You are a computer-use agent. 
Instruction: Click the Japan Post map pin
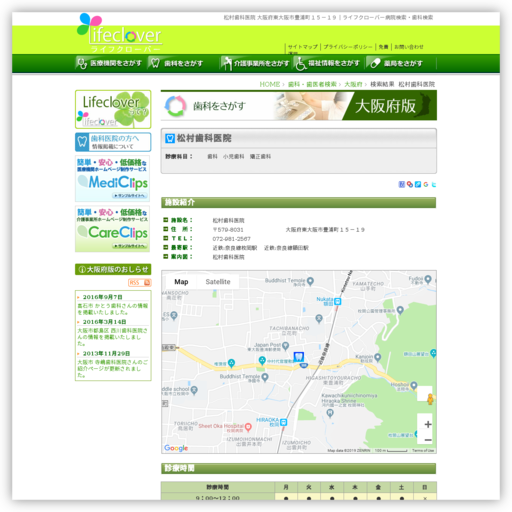[x=285, y=346]
